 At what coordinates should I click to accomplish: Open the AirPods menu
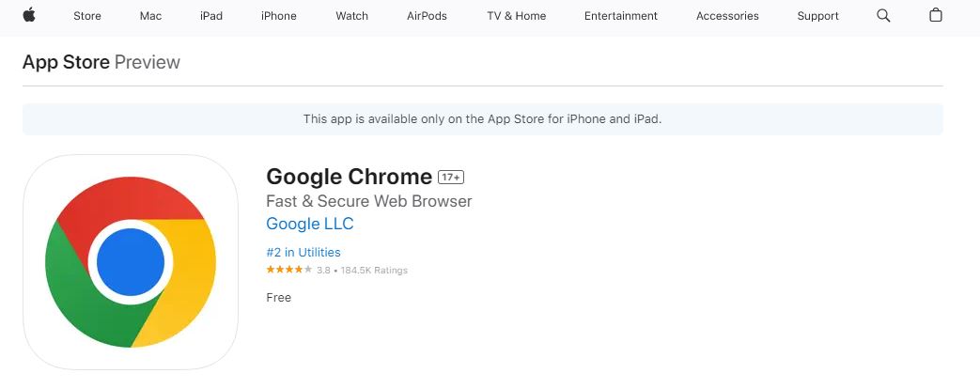(427, 16)
